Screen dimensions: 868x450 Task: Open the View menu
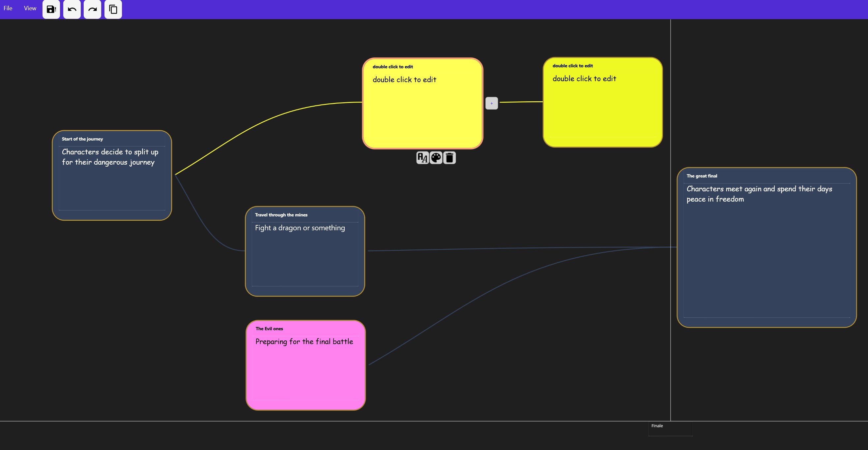pos(30,9)
